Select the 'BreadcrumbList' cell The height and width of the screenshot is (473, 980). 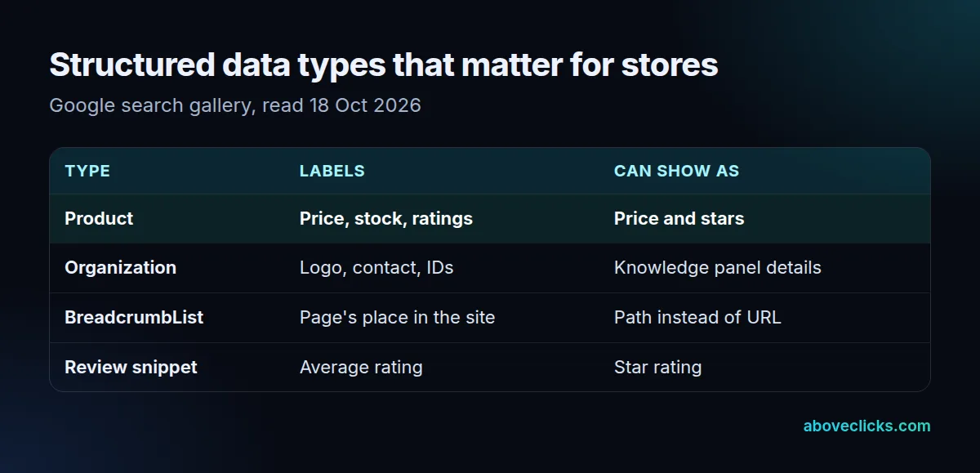coord(134,318)
